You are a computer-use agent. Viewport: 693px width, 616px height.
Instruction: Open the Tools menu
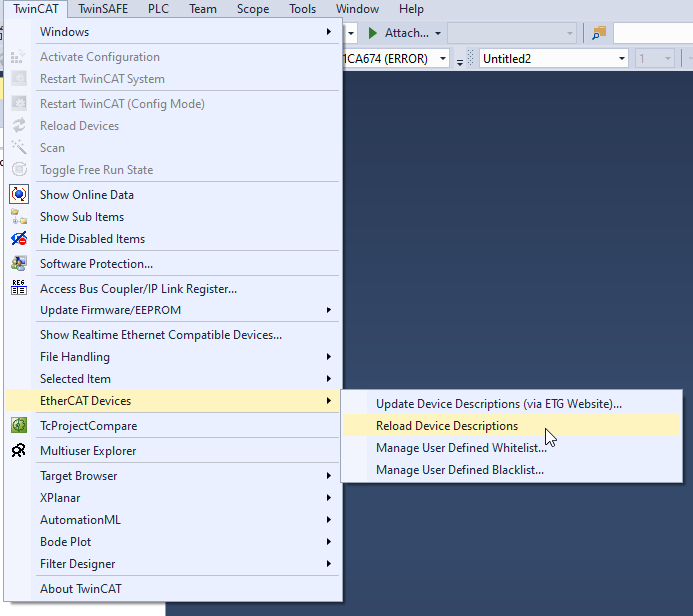coord(302,9)
